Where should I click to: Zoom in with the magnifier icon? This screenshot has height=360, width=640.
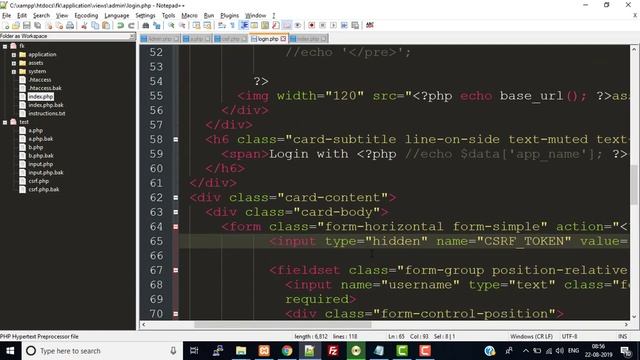(x=171, y=25)
